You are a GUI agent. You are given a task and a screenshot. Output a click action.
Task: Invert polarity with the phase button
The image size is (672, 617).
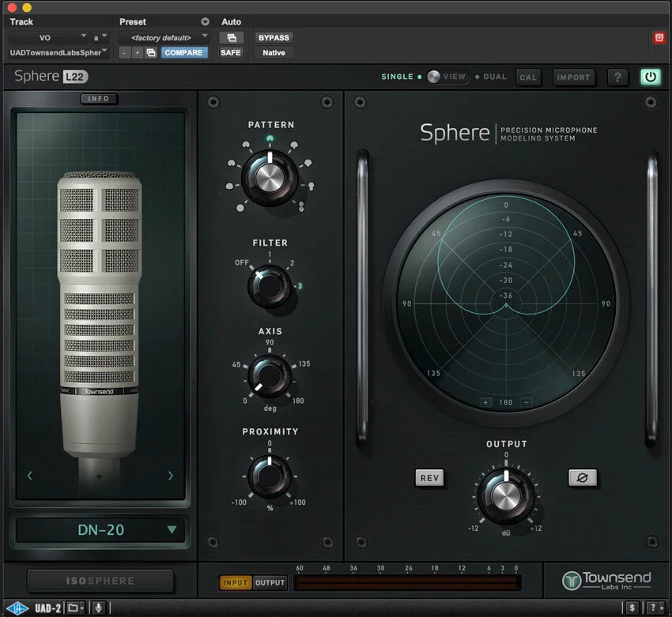coord(583,477)
